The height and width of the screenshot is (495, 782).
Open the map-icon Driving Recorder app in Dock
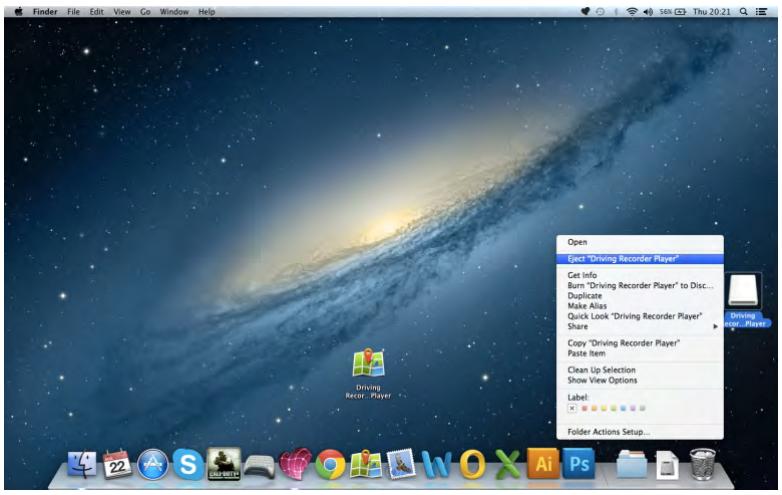(366, 465)
